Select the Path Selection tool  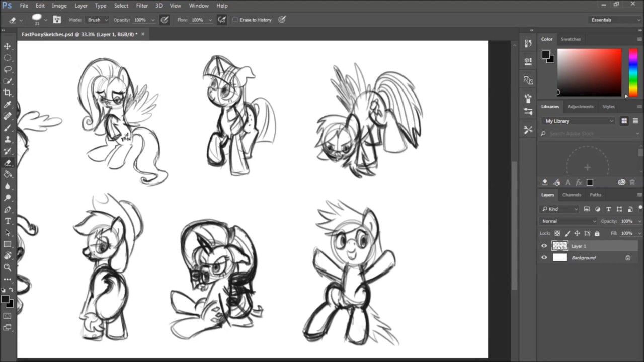pyautogui.click(x=8, y=233)
